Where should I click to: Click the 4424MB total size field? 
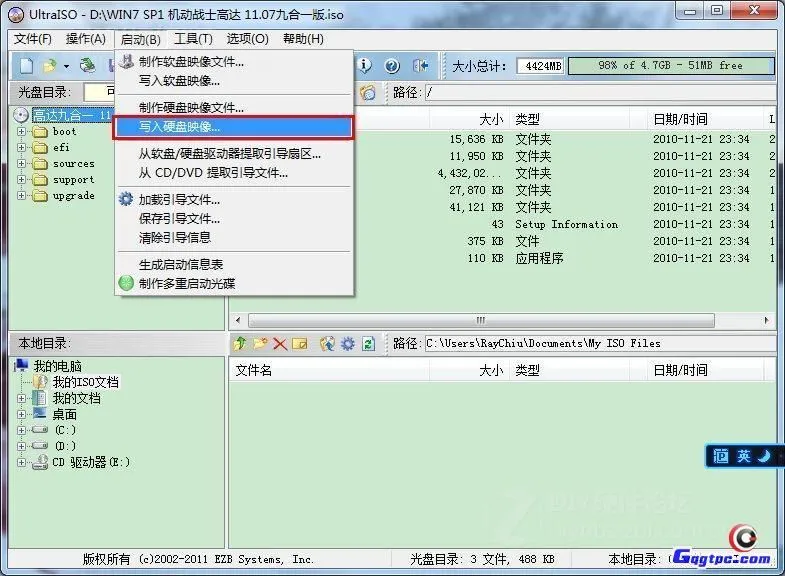(541, 66)
